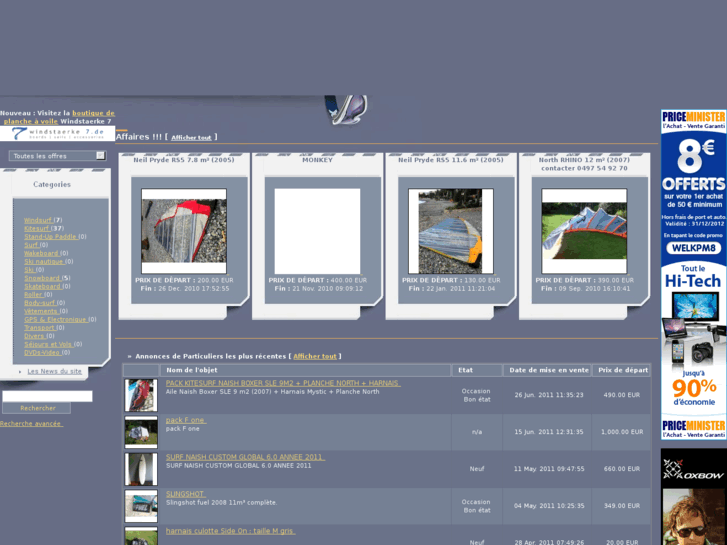Click date '26 Jun. 2011 11:35:23'

pos(549,395)
